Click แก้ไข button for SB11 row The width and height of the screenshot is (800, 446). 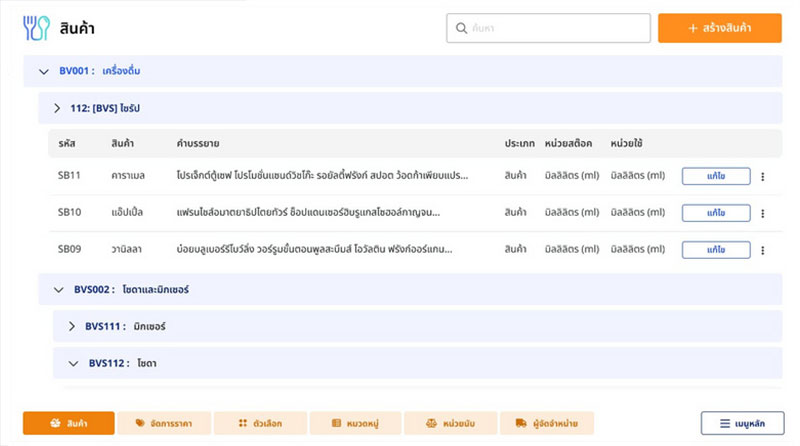pyautogui.click(x=715, y=176)
